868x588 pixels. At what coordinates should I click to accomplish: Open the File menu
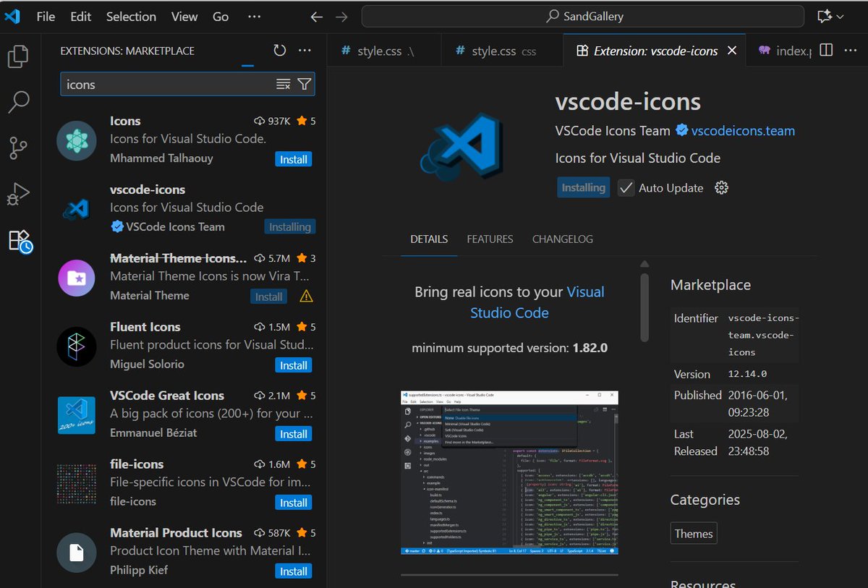(46, 17)
